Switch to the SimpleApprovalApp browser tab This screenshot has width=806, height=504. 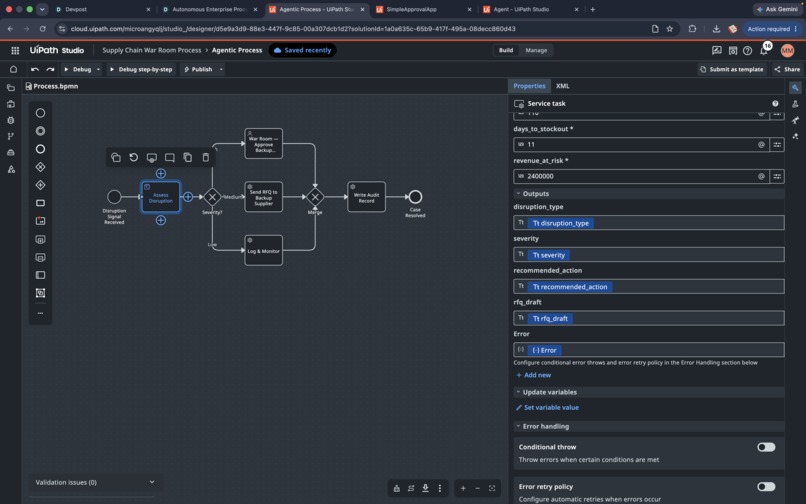click(x=423, y=9)
